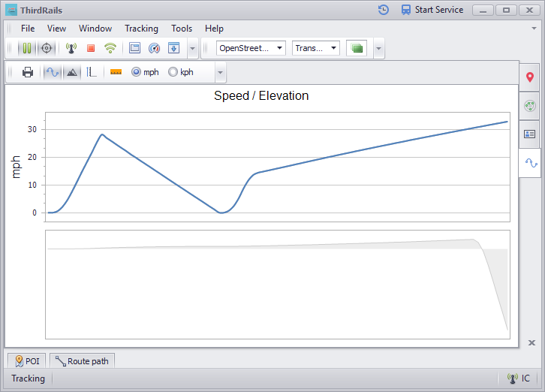This screenshot has height=392, width=545.
Task: Minimize the ThirdRails window
Action: 483,10
